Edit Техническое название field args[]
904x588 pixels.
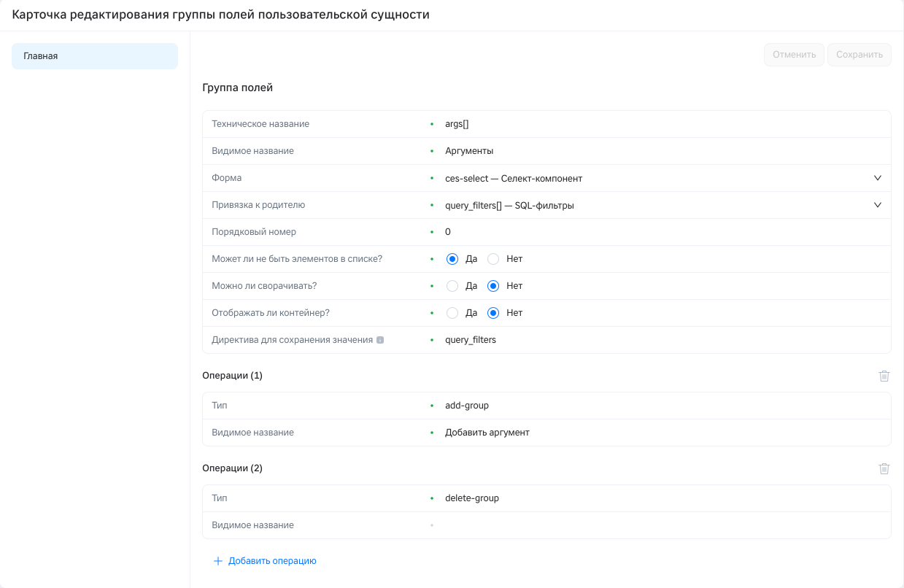coord(663,124)
